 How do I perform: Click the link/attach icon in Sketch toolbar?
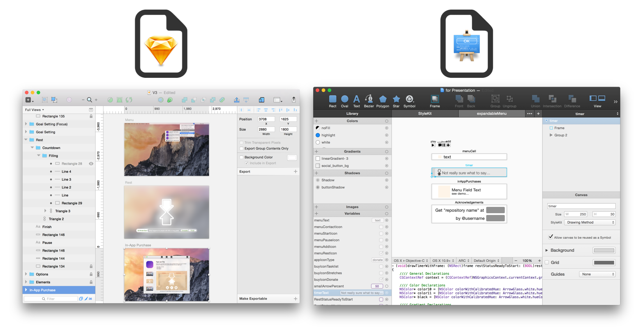click(222, 100)
